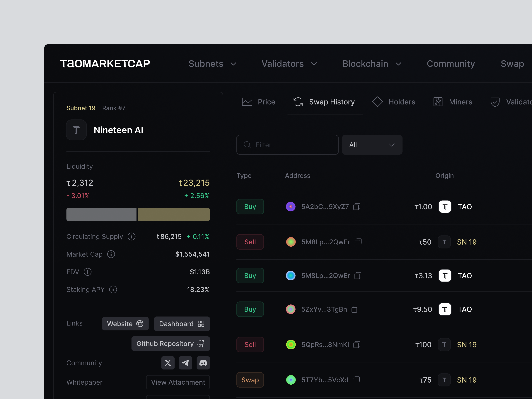Click the FDV info icon
Image resolution: width=532 pixels, height=399 pixels.
point(88,272)
